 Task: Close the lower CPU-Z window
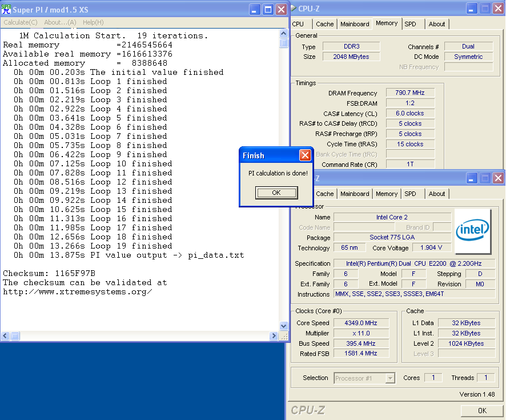(498, 178)
